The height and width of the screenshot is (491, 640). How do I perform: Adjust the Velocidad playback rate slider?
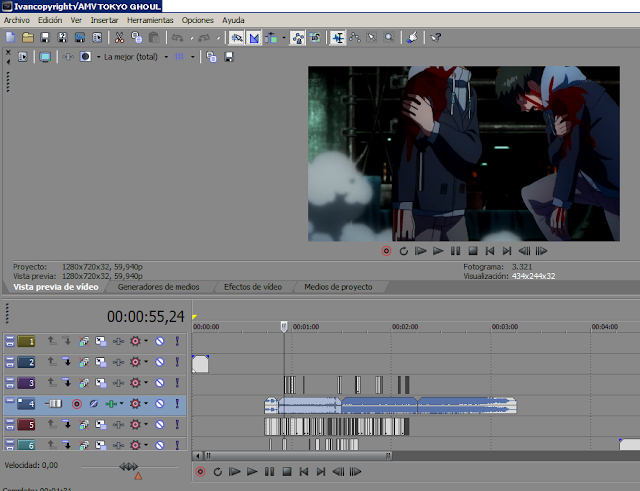tap(129, 466)
